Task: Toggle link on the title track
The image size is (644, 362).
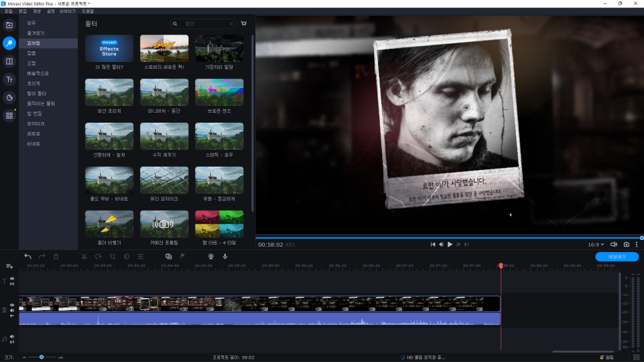Action: (12, 283)
